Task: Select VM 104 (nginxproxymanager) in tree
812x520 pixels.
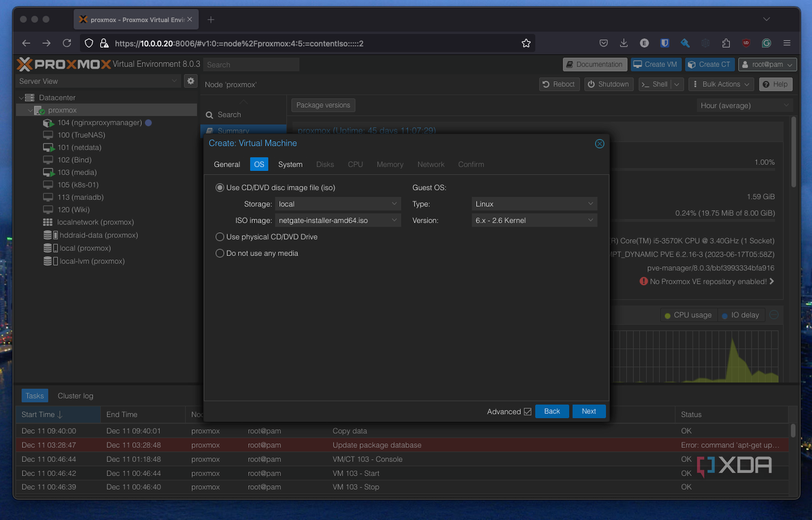Action: coord(99,123)
